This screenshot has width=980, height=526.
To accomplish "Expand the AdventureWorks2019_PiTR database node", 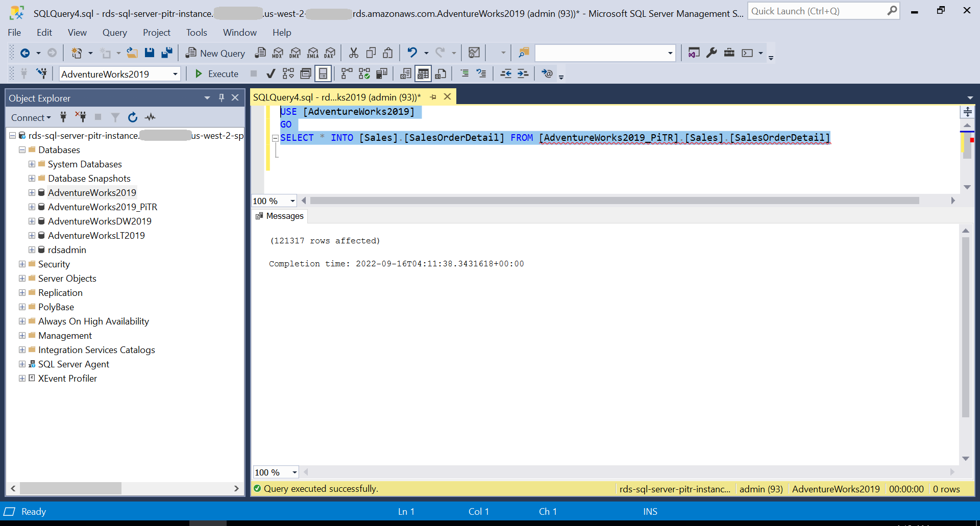I will [x=32, y=207].
